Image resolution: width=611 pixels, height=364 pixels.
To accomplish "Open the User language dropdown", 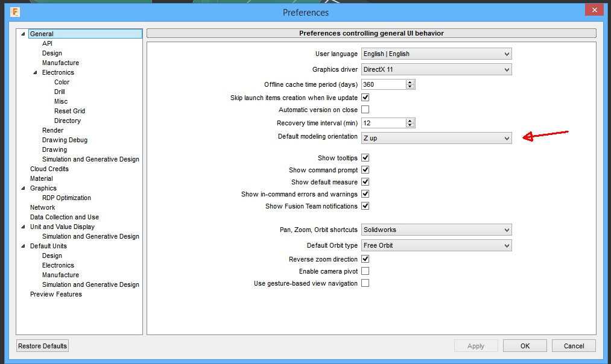I will [437, 54].
